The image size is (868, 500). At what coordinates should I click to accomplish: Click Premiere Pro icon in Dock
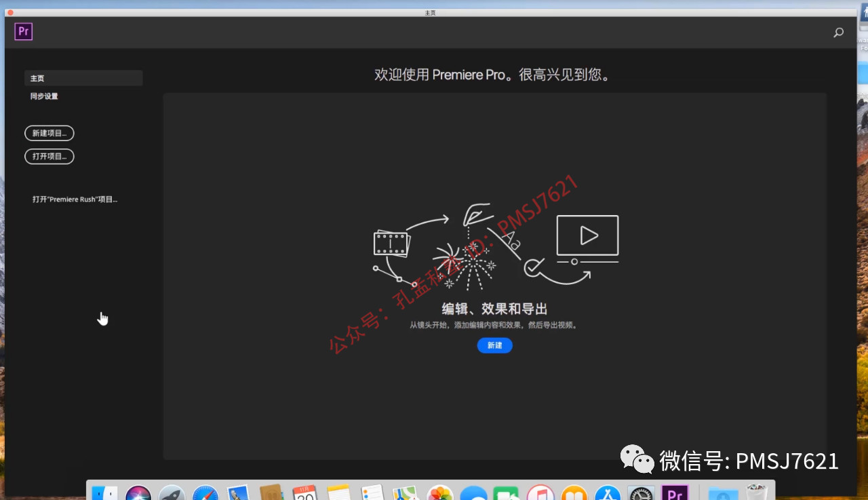tap(675, 493)
